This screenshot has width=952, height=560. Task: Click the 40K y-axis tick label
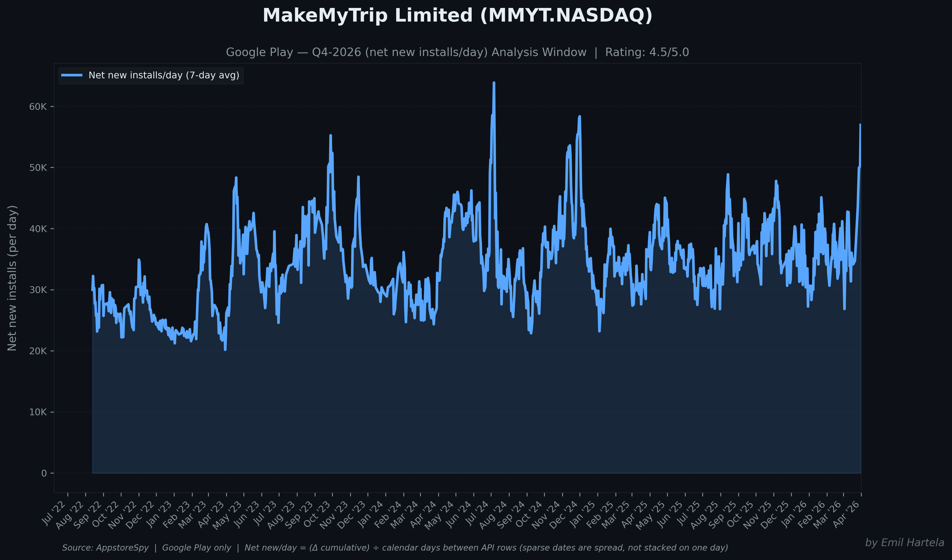[x=38, y=229]
